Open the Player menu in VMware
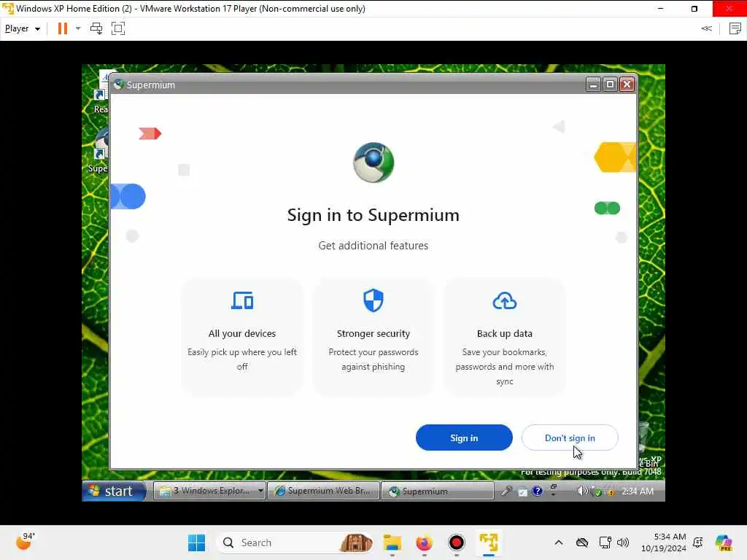Image resolution: width=747 pixels, height=560 pixels. click(x=22, y=28)
